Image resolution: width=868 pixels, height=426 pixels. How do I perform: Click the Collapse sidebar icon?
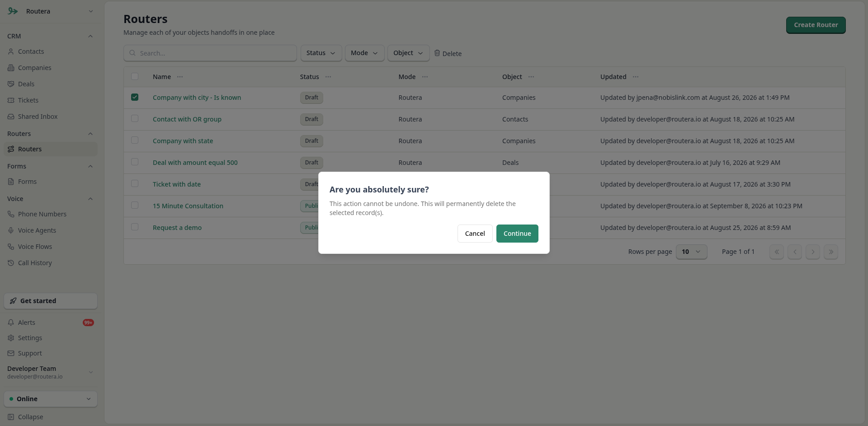point(11,417)
